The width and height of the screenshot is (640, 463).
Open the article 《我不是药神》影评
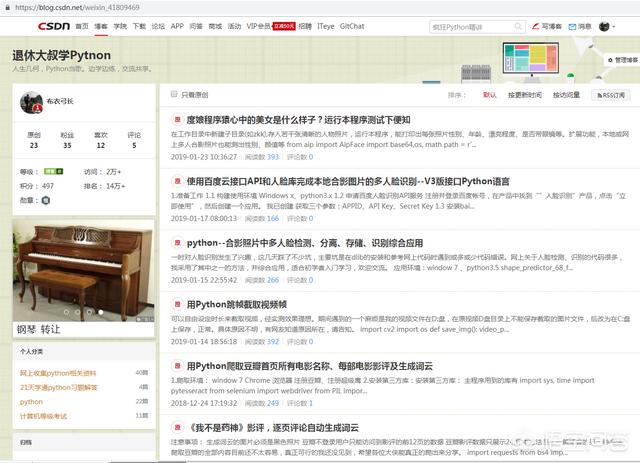click(x=273, y=427)
